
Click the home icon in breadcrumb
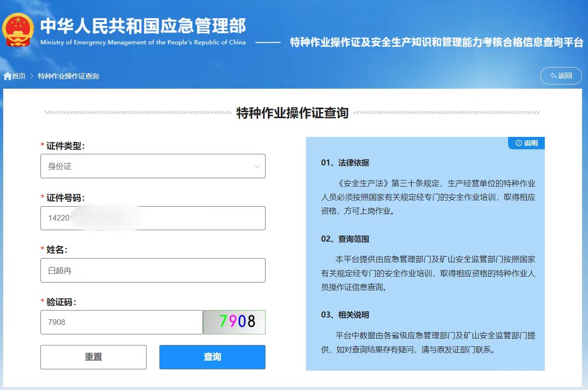click(7, 76)
